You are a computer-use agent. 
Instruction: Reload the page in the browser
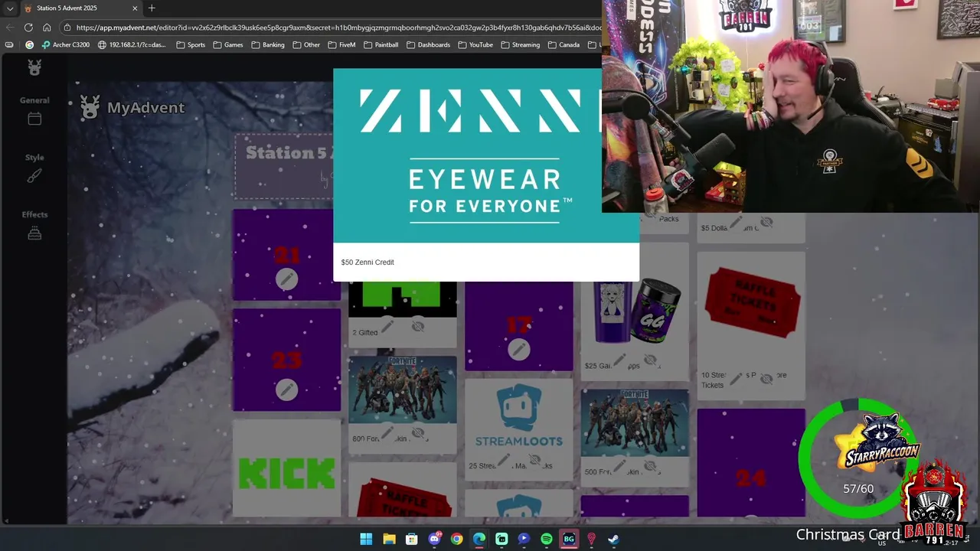tap(28, 28)
